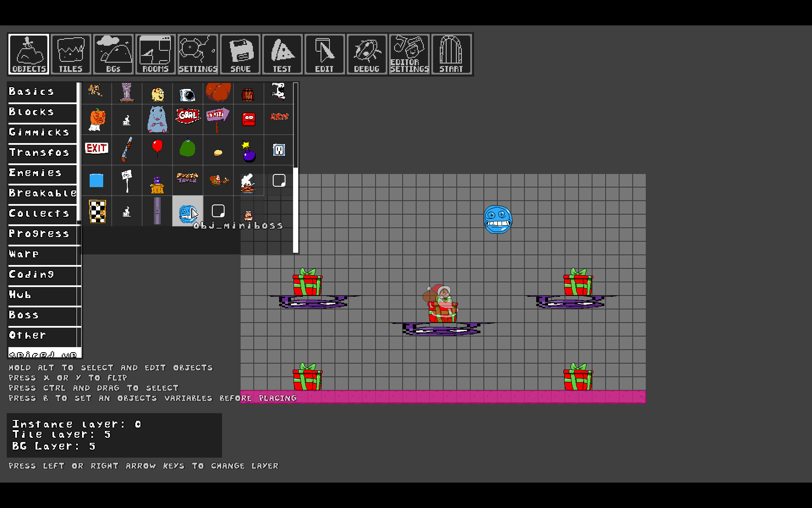Switch to the TILES editor button

pyautogui.click(x=71, y=54)
